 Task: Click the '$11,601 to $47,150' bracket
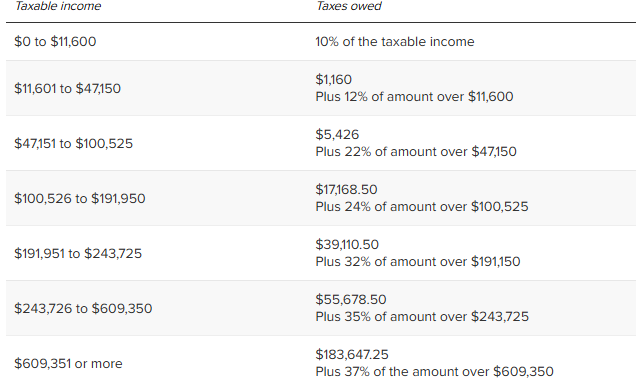point(68,88)
